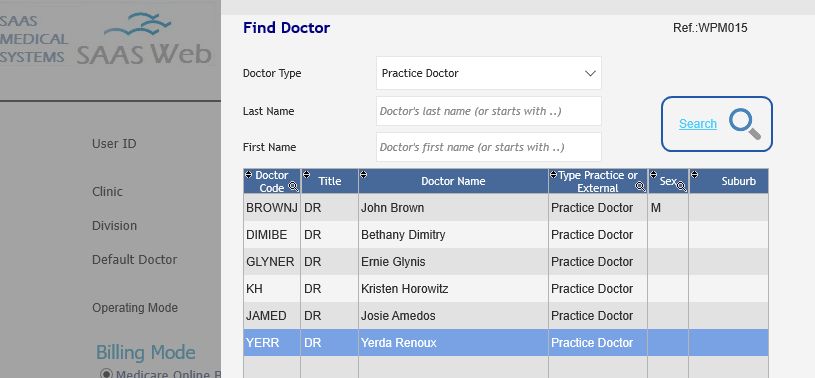Open the Doctor Type dropdown
This screenshot has height=378, width=815.
coord(489,73)
